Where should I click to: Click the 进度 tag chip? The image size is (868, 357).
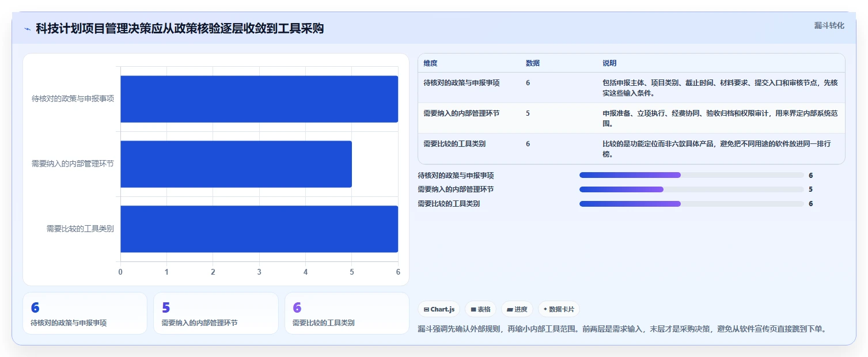click(x=517, y=309)
